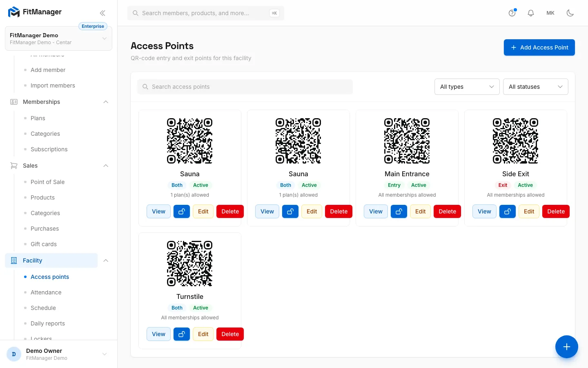Open the All statuses filter dropdown

click(x=536, y=87)
